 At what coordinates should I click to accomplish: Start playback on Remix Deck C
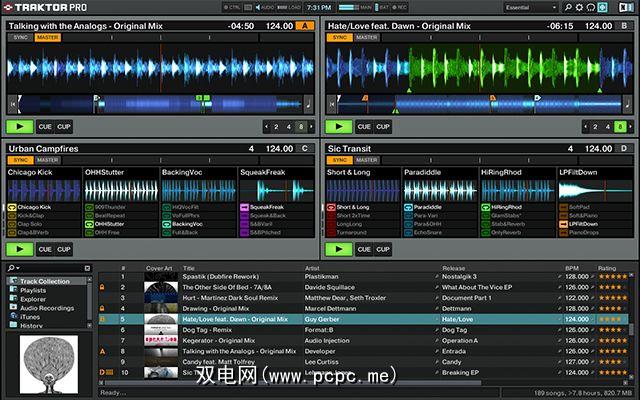pyautogui.click(x=20, y=249)
